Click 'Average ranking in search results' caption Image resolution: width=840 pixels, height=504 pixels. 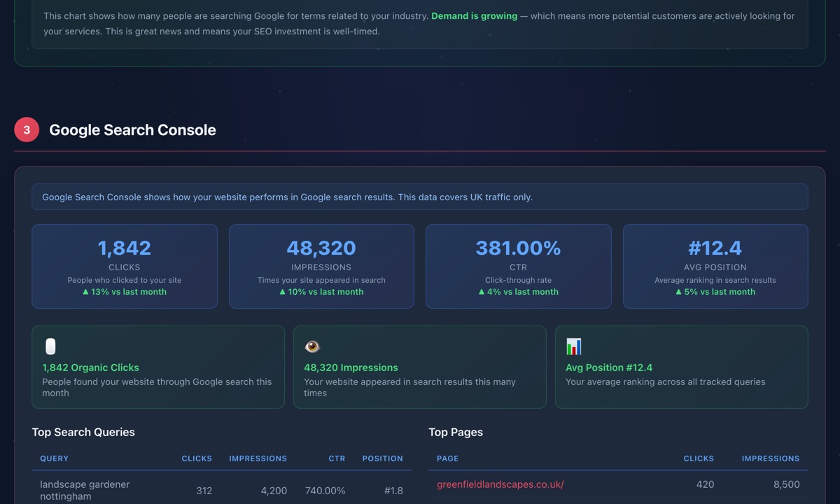(x=715, y=280)
